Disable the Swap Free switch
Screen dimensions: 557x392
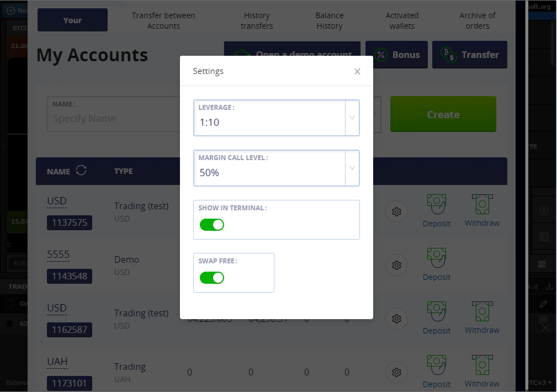point(212,278)
